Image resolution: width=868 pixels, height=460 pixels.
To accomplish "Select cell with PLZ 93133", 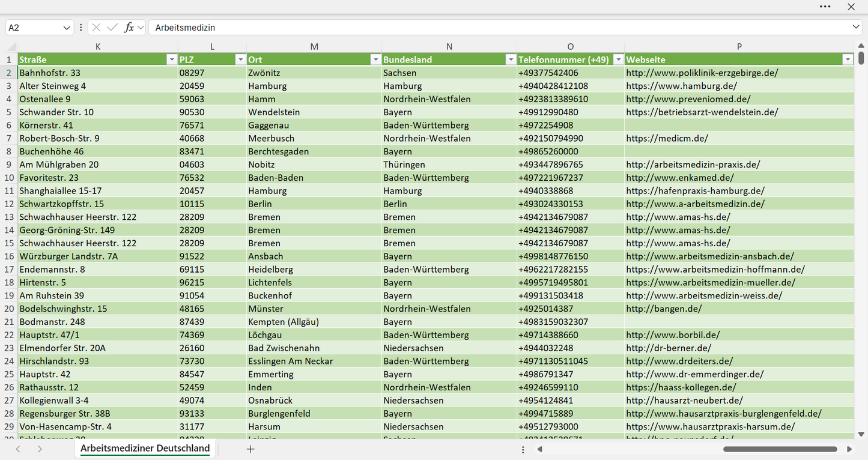I will tap(212, 414).
